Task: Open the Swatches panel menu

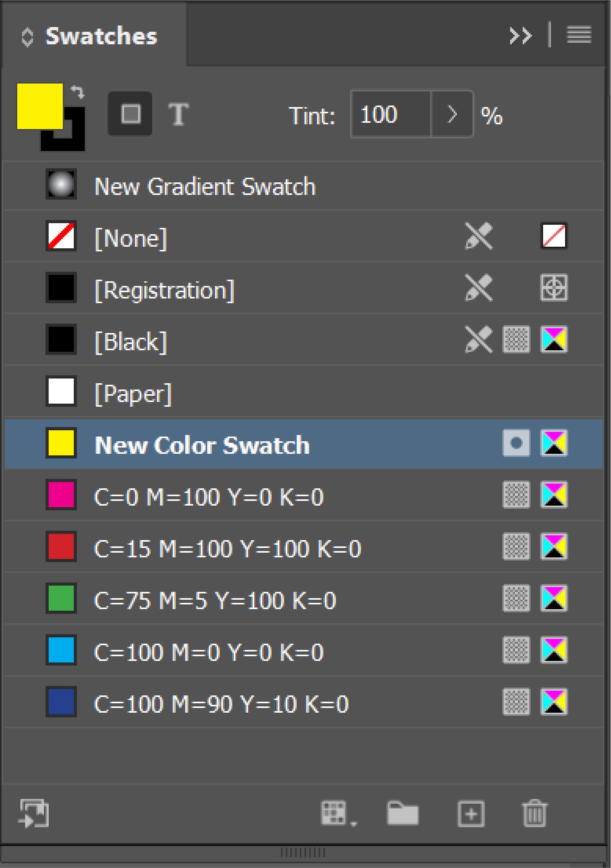Action: point(578,35)
